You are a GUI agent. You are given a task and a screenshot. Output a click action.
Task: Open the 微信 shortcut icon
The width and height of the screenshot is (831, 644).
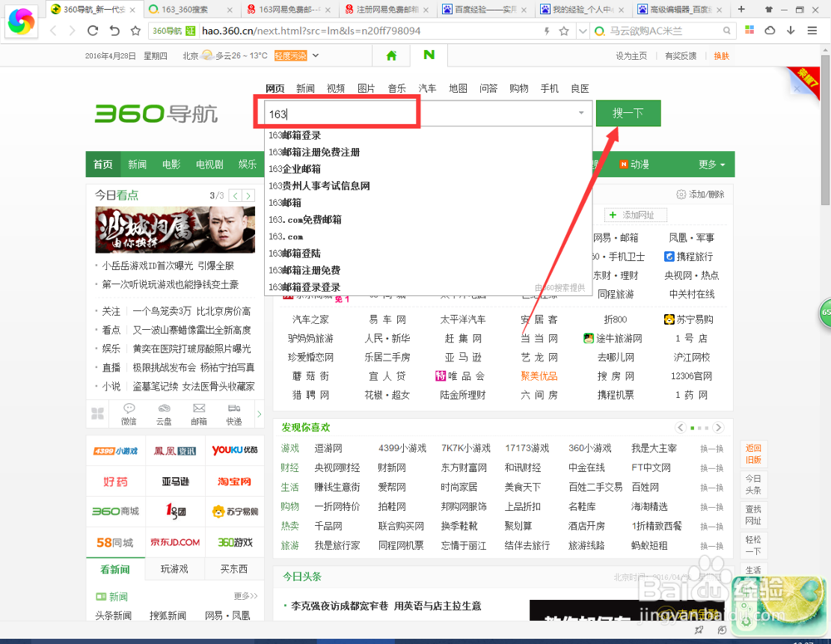(x=129, y=414)
